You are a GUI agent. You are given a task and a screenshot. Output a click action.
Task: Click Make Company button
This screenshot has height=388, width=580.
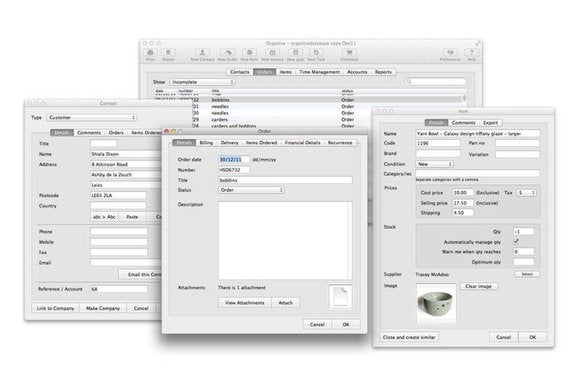click(x=103, y=308)
